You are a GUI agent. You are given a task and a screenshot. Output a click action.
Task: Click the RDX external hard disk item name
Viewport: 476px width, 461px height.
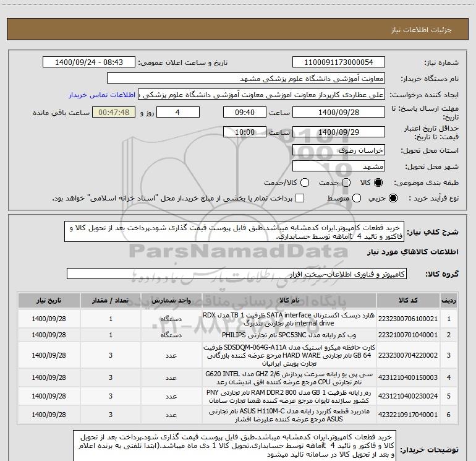coord(289,319)
